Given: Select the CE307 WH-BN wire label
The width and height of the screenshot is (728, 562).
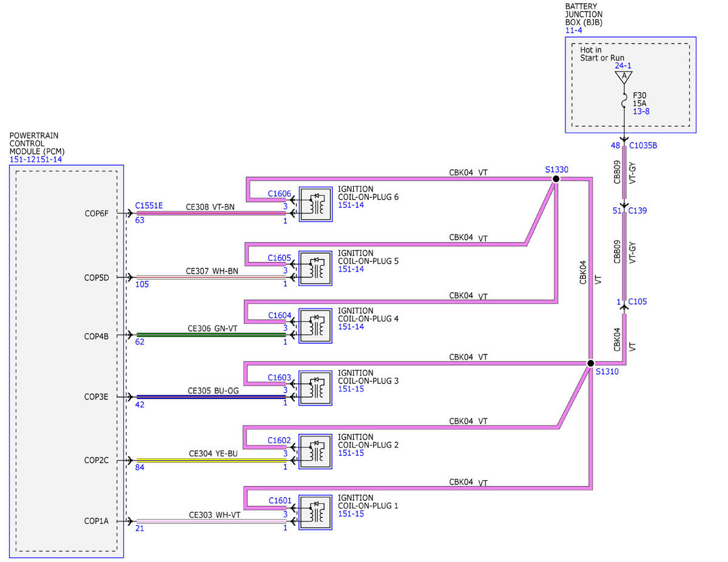Looking at the screenshot, I should click(x=212, y=271).
